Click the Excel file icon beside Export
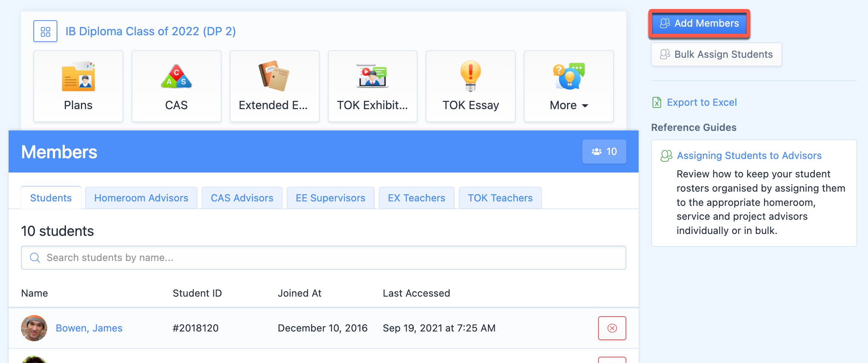This screenshot has height=363, width=868. pos(657,102)
